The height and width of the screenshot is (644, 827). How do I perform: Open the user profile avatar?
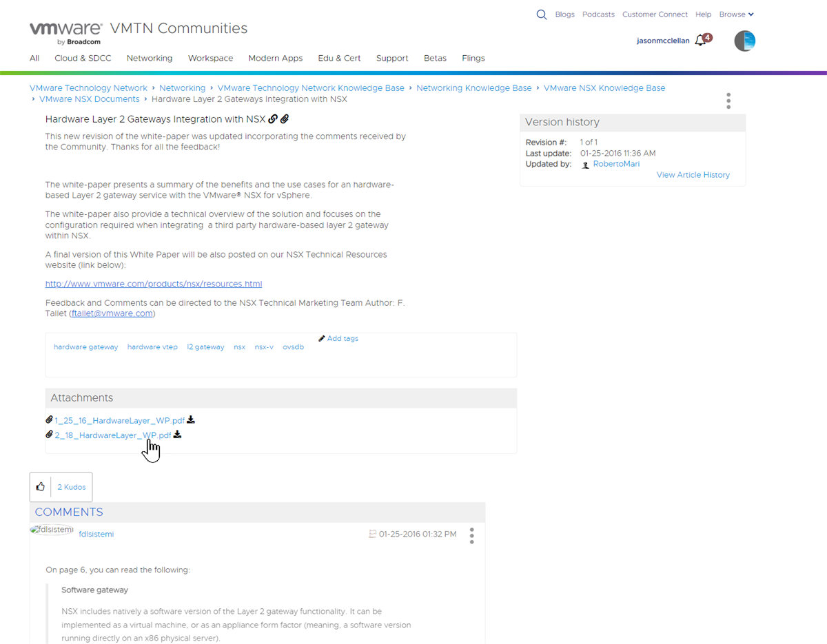pyautogui.click(x=745, y=41)
